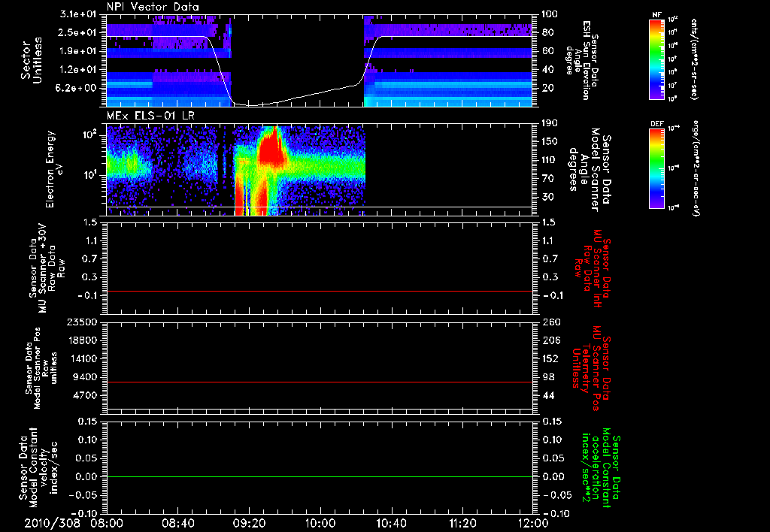Click the "NPI Vector Data" panel title
Viewport: 770px width, 532px height.
pyautogui.click(x=153, y=7)
